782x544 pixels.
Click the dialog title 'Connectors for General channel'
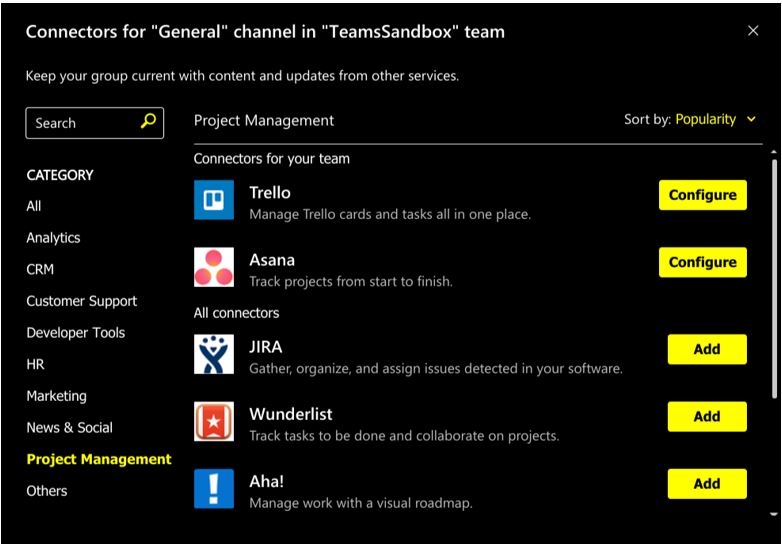265,32
